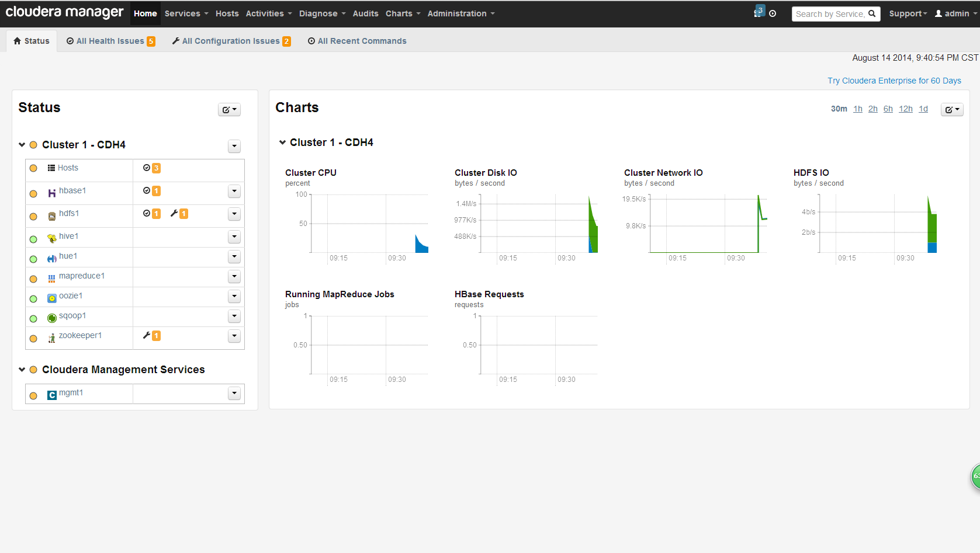The width and height of the screenshot is (980, 553).
Task: Open the HDFS IO chart
Action: 865,217
